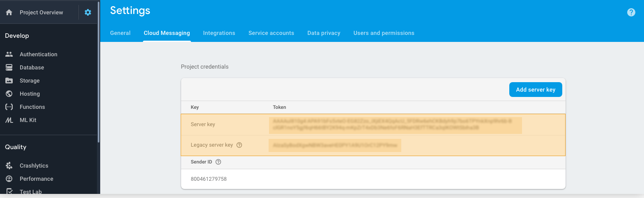This screenshot has width=644, height=198.
Task: Click the Crashlytics icon
Action: (9, 166)
